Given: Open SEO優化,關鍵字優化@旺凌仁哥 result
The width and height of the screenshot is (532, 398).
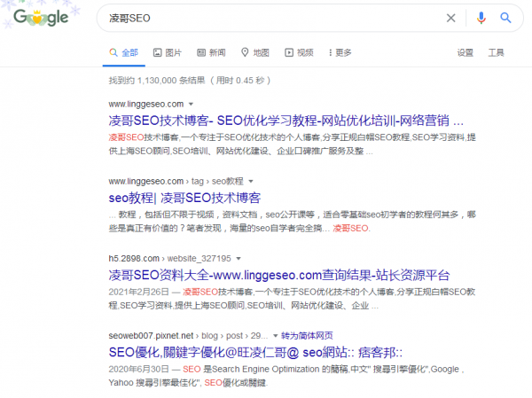Looking at the screenshot, I should [x=255, y=352].
